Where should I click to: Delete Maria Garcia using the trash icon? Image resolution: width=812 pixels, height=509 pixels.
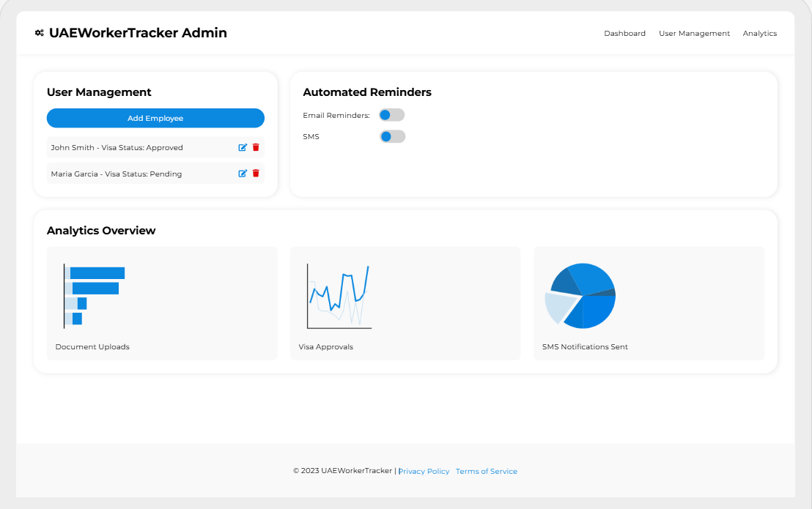[x=256, y=174]
